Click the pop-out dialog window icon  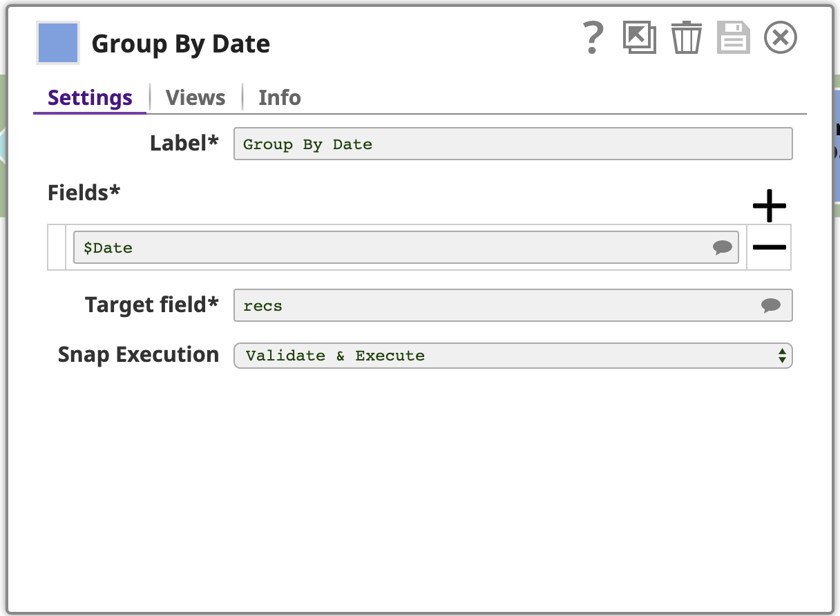pos(640,37)
